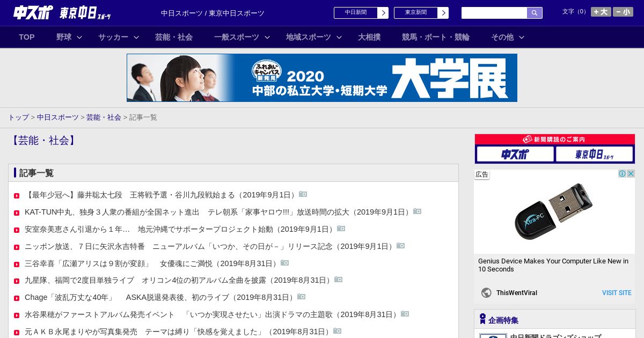This screenshot has height=338, width=644.
Task: Click the 企画特集 heading text
Action: pyautogui.click(x=503, y=320)
